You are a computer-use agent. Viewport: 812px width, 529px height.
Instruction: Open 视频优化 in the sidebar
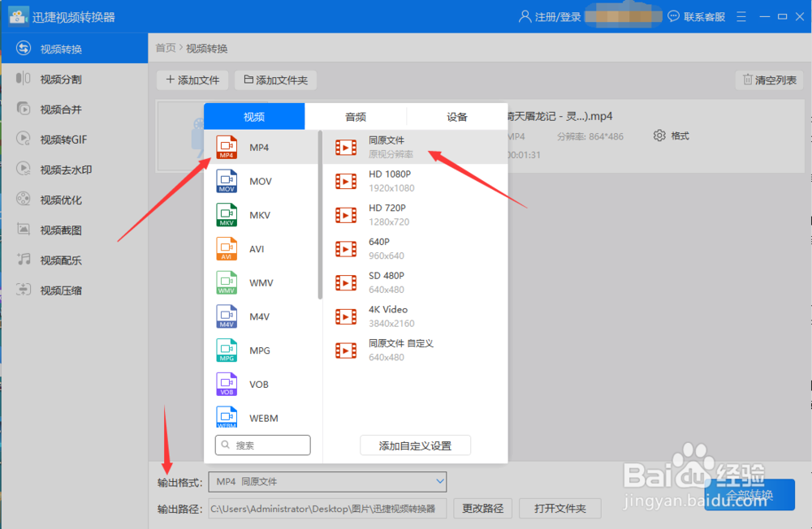pos(75,200)
